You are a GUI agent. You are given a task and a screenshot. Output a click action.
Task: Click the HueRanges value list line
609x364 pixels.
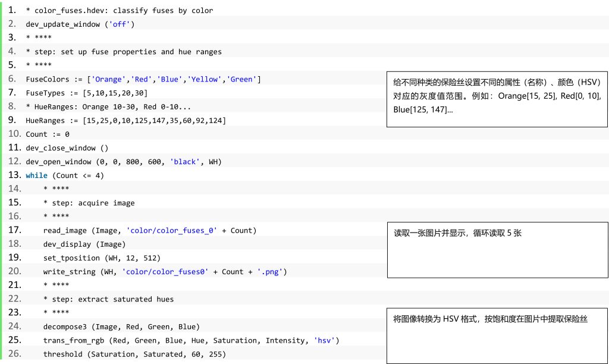coord(125,120)
